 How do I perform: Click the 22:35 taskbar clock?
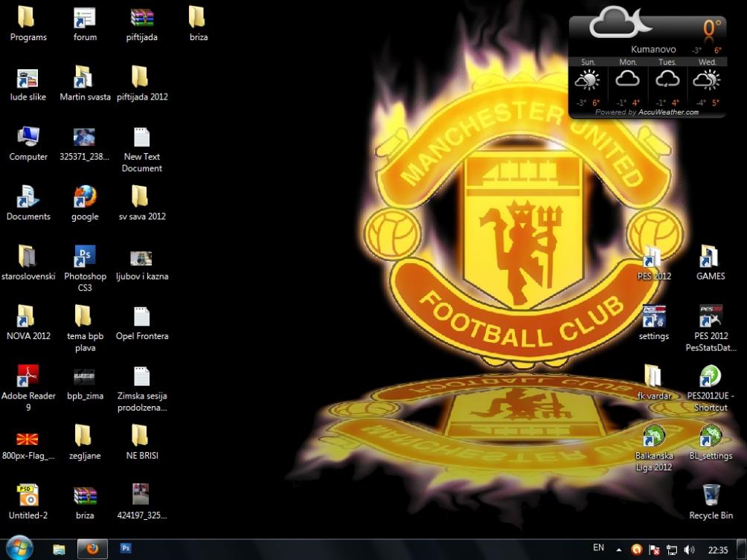coord(718,550)
